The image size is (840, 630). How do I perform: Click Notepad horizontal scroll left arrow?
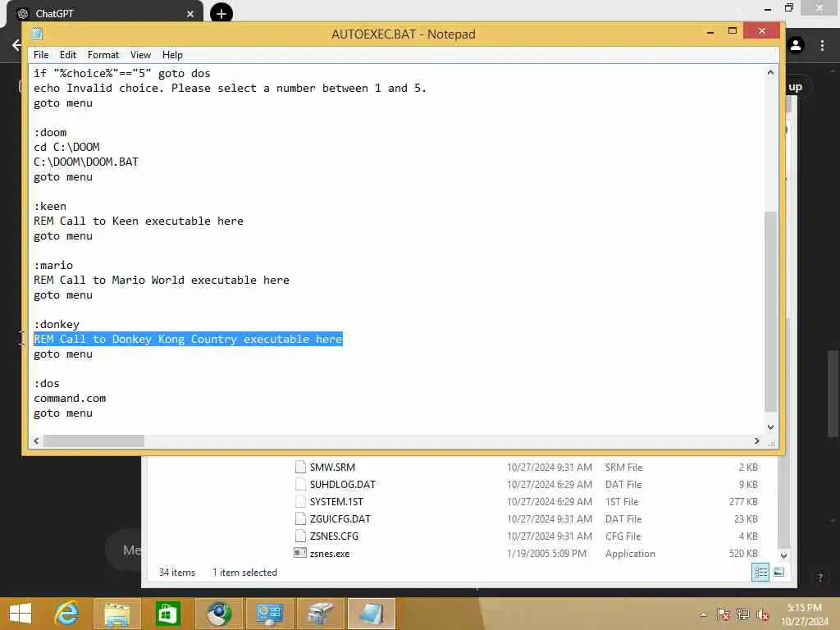pyautogui.click(x=36, y=441)
